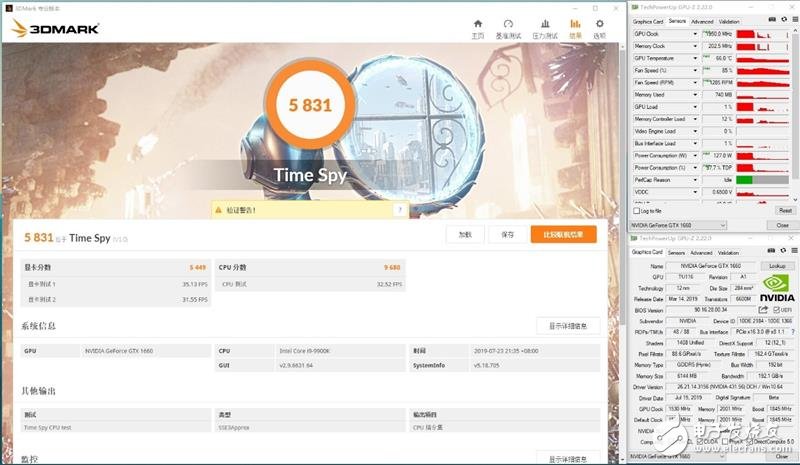Click the GPU Clock red sensor graph
This screenshot has width=800, height=465.
762,34
